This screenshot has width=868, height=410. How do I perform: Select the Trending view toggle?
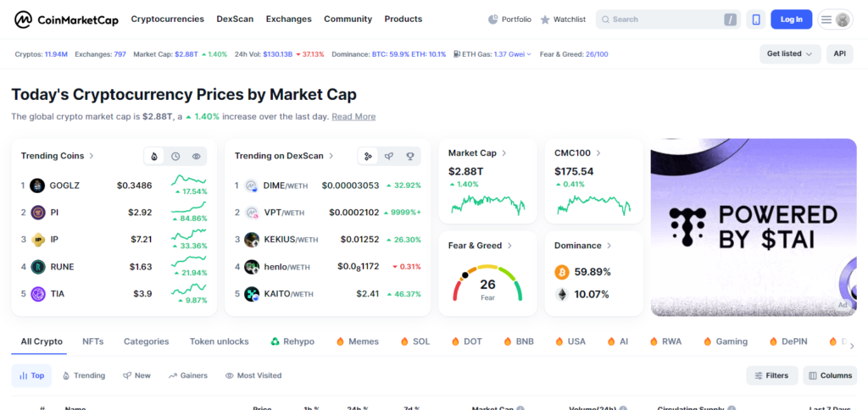[x=84, y=375]
